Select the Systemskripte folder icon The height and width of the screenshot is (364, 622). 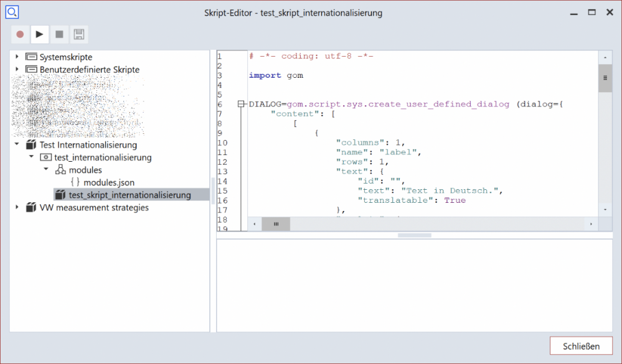[31, 57]
